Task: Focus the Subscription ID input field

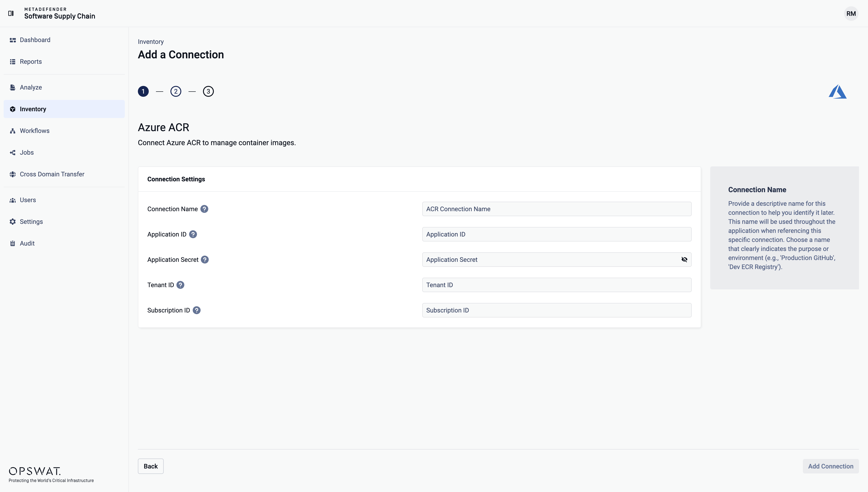Action: pos(557,310)
